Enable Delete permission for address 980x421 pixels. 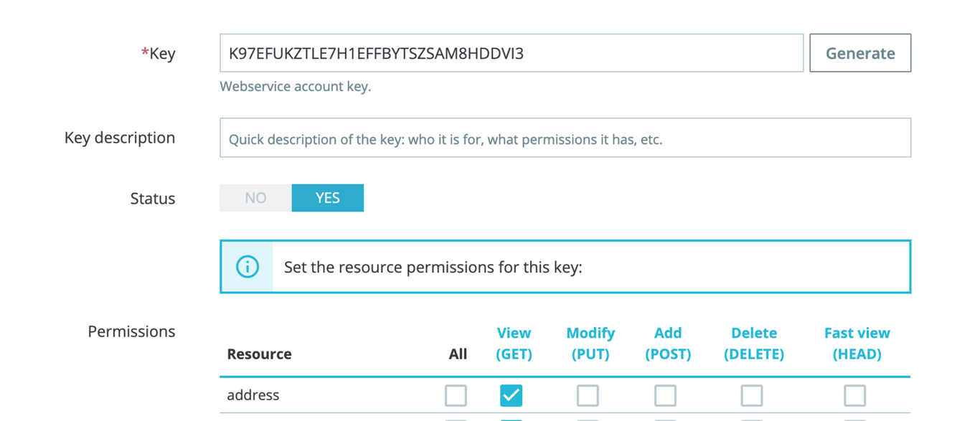752,395
